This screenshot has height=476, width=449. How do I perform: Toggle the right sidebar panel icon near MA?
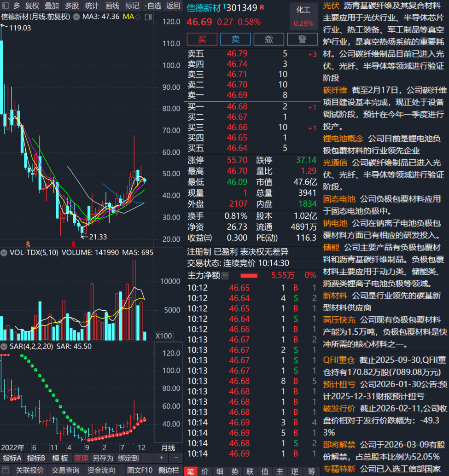coord(148,17)
